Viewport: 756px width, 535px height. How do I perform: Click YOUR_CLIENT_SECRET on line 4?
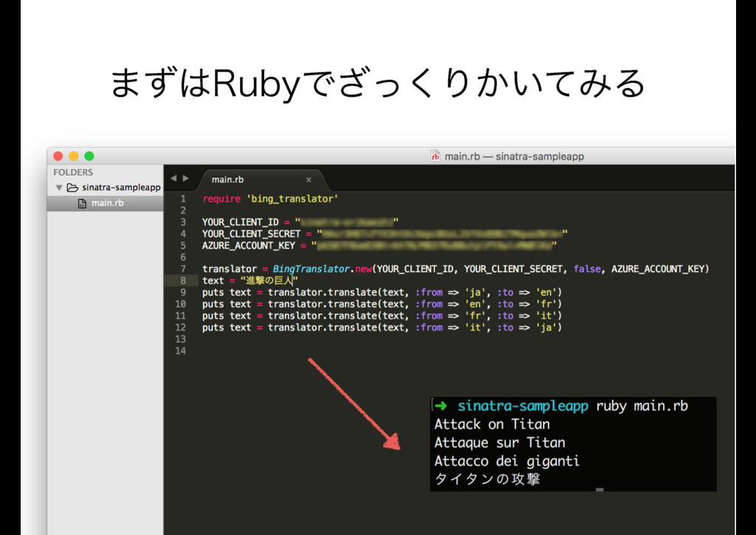coord(251,234)
